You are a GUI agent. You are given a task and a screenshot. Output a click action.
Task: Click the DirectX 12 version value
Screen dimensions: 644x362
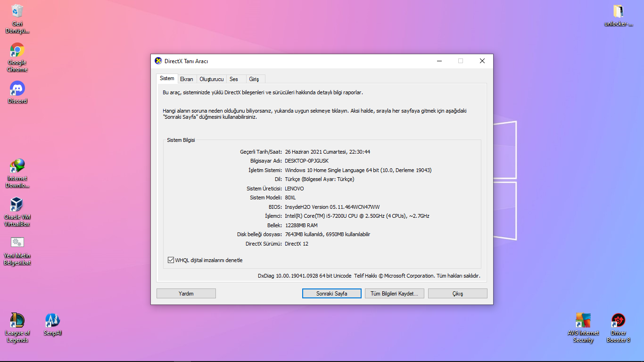(x=297, y=244)
